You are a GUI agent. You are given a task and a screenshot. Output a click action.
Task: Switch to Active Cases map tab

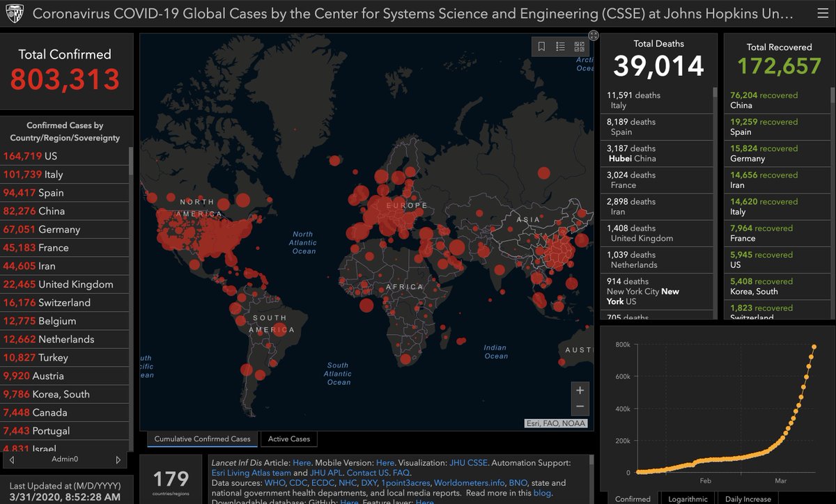click(289, 439)
